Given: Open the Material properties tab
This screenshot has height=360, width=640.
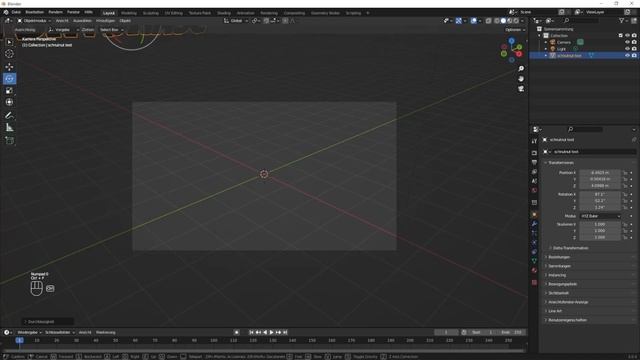Looking at the screenshot, I should coord(534,270).
